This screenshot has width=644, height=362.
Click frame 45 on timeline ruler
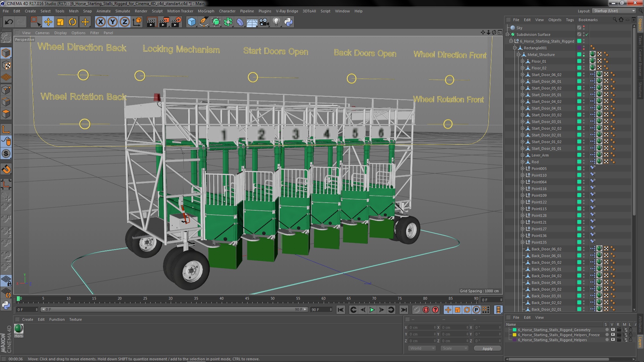[x=247, y=298]
